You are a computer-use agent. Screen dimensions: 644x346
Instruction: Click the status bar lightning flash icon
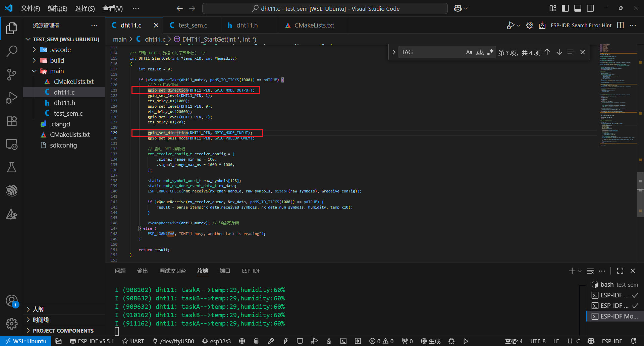[285, 341]
